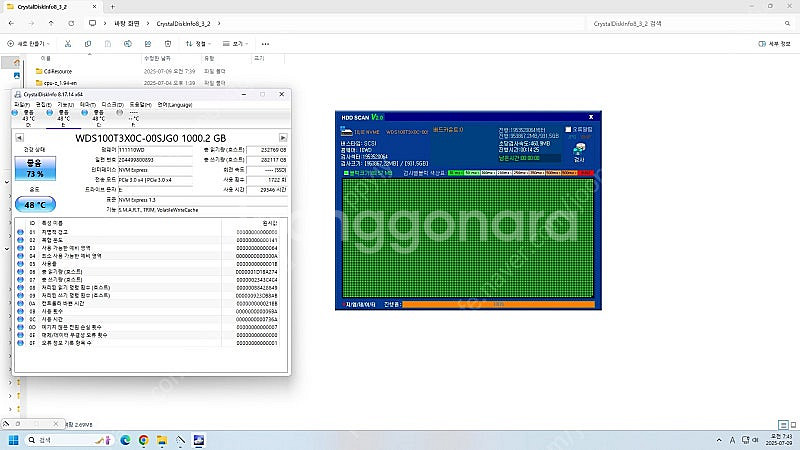
Task: Open the 편집(E) menu in CrystalDiskInfo
Action: [43, 105]
